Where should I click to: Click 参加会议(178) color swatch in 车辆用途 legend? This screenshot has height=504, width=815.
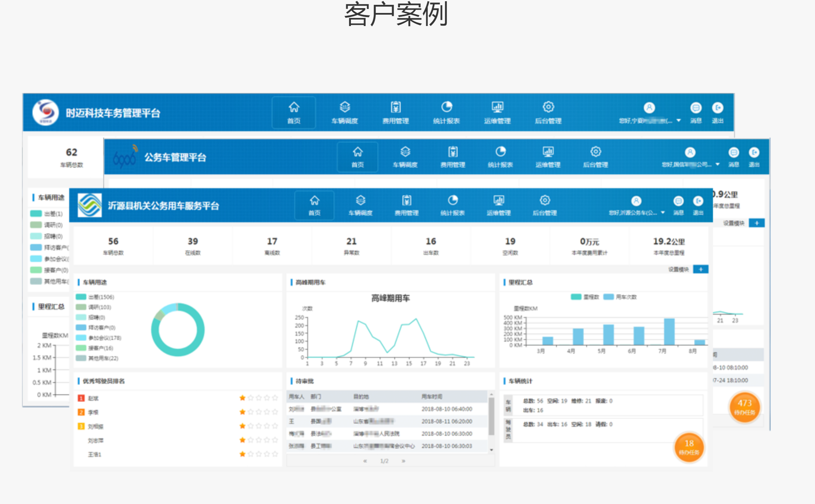[81, 337]
